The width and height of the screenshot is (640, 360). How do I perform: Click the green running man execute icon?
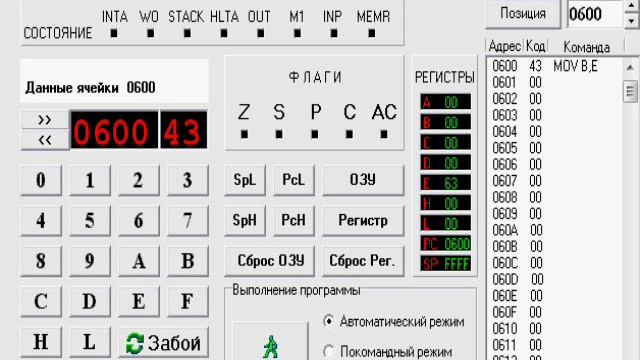click(270, 342)
